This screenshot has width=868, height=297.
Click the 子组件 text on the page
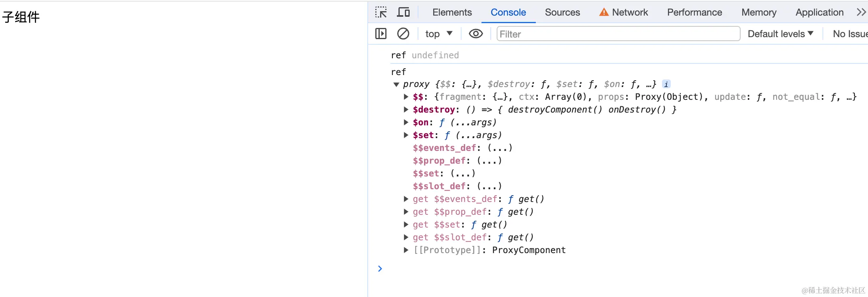click(x=21, y=17)
